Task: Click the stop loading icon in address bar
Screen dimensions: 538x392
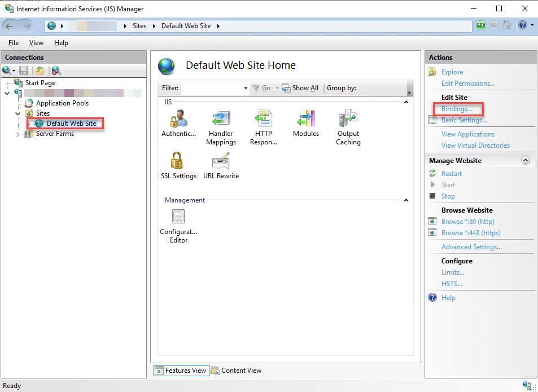Action: pyautogui.click(x=494, y=25)
